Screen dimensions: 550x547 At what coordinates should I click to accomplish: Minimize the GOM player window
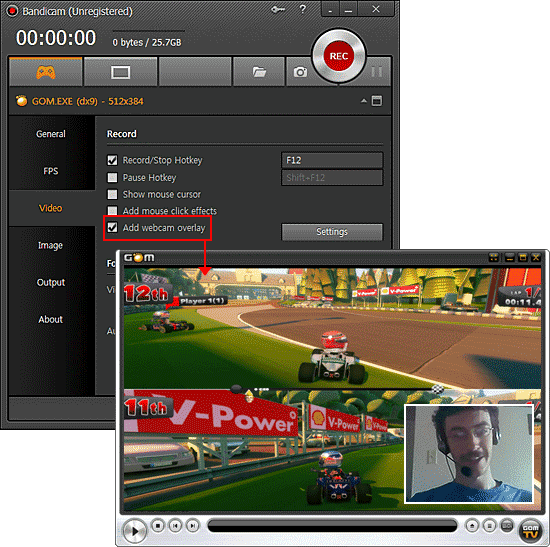click(x=509, y=258)
